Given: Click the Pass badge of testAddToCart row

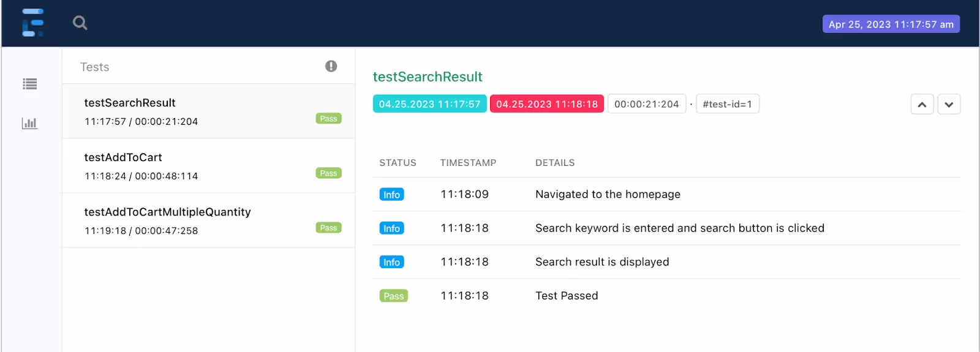Looking at the screenshot, I should click(329, 173).
